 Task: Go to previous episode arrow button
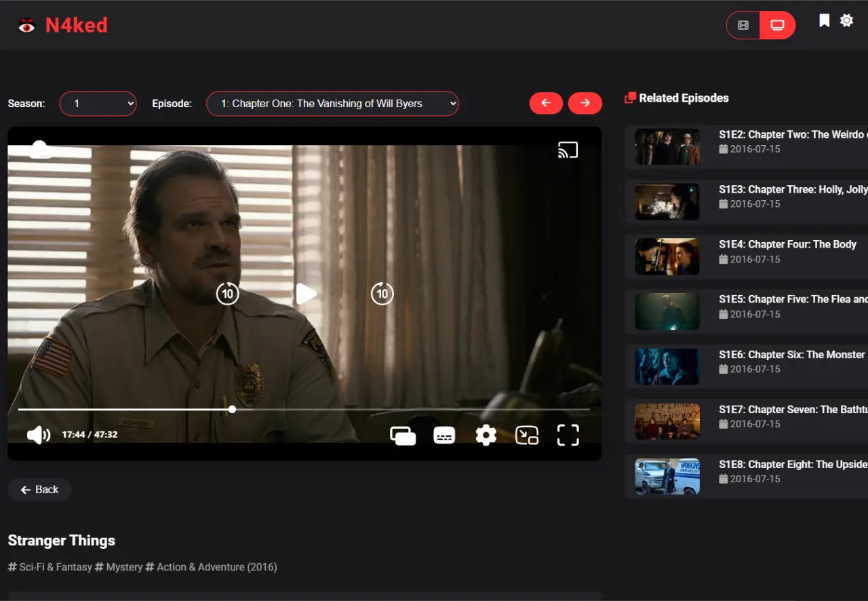(x=546, y=103)
